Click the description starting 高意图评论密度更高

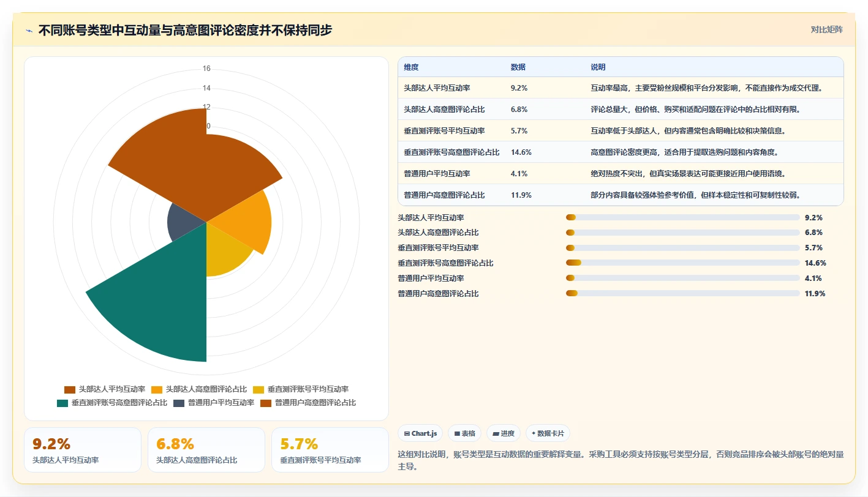(684, 152)
